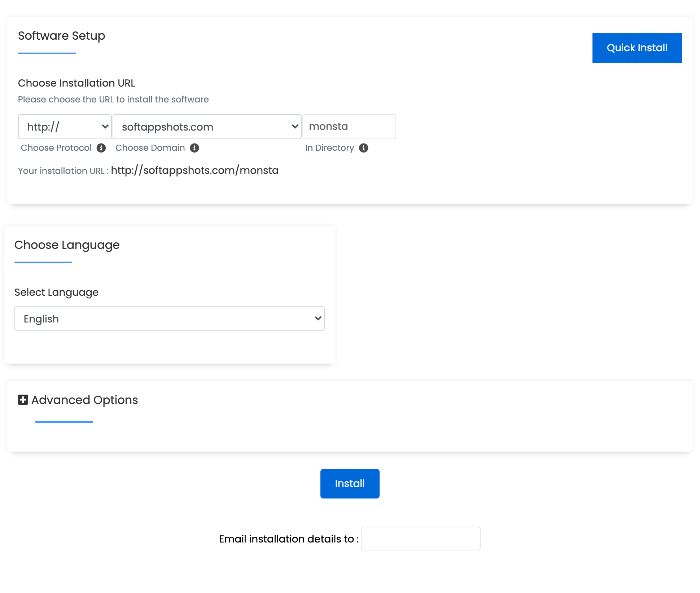Select English in the language selector
Viewport: 700px width, 593px height.
pos(169,319)
